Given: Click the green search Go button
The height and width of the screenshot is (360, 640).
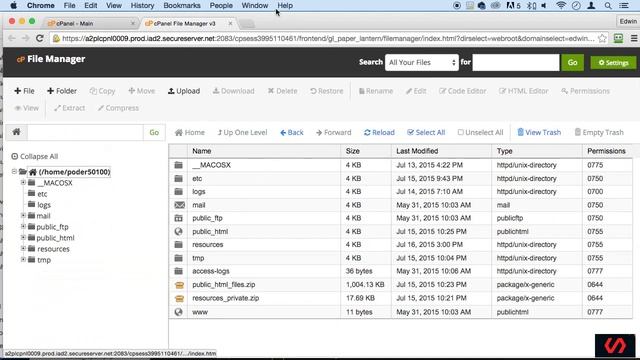Looking at the screenshot, I should coord(572,62).
